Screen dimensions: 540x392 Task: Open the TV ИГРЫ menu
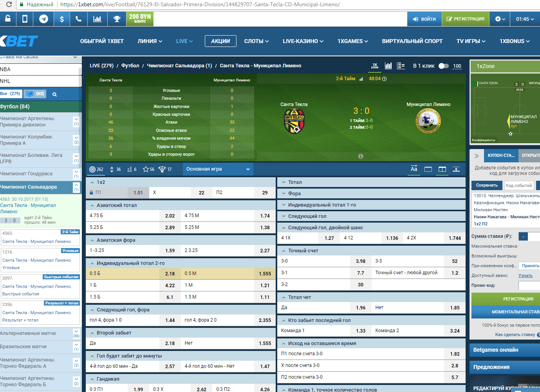point(471,41)
